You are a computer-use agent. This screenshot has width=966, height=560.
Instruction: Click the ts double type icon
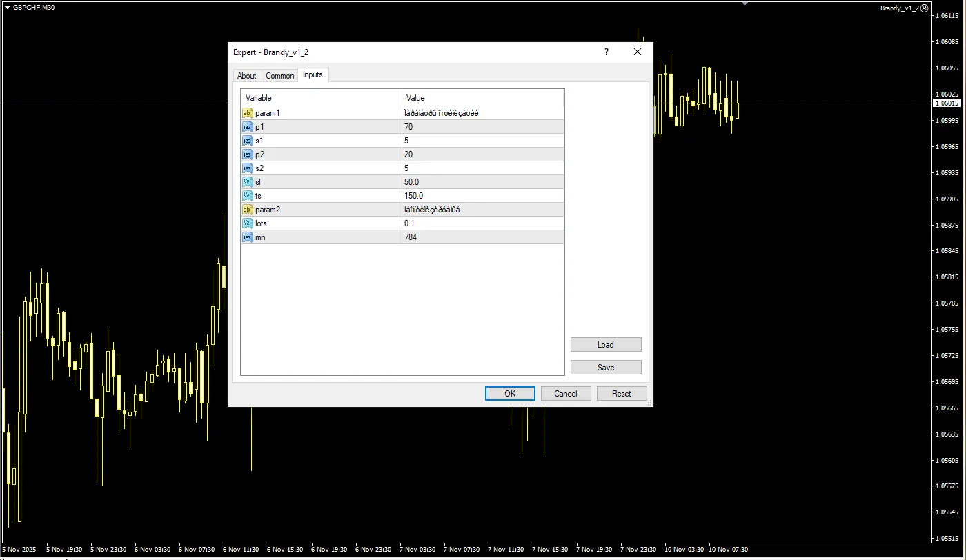click(x=248, y=195)
